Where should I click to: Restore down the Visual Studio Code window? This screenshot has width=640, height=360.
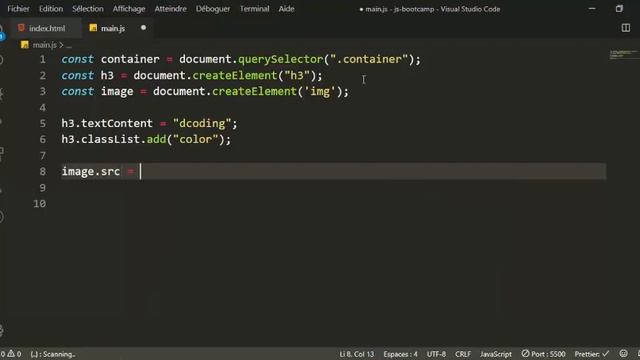click(x=619, y=9)
